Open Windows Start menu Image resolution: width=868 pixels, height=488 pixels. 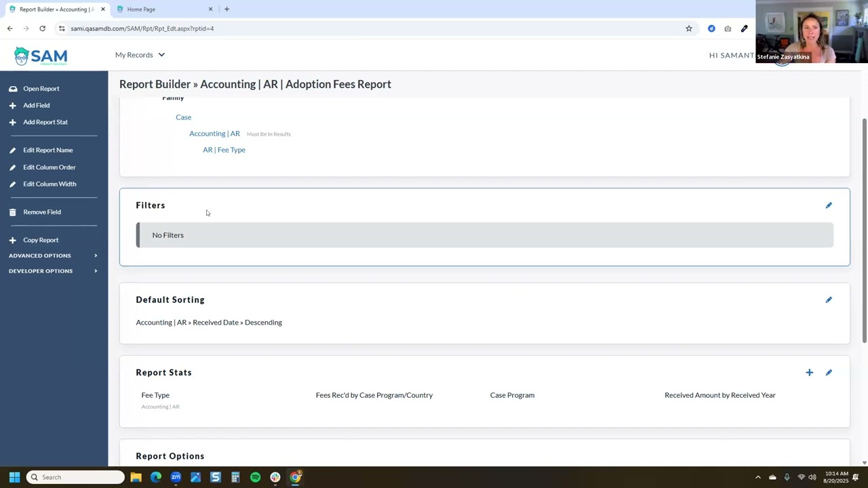pyautogui.click(x=14, y=477)
